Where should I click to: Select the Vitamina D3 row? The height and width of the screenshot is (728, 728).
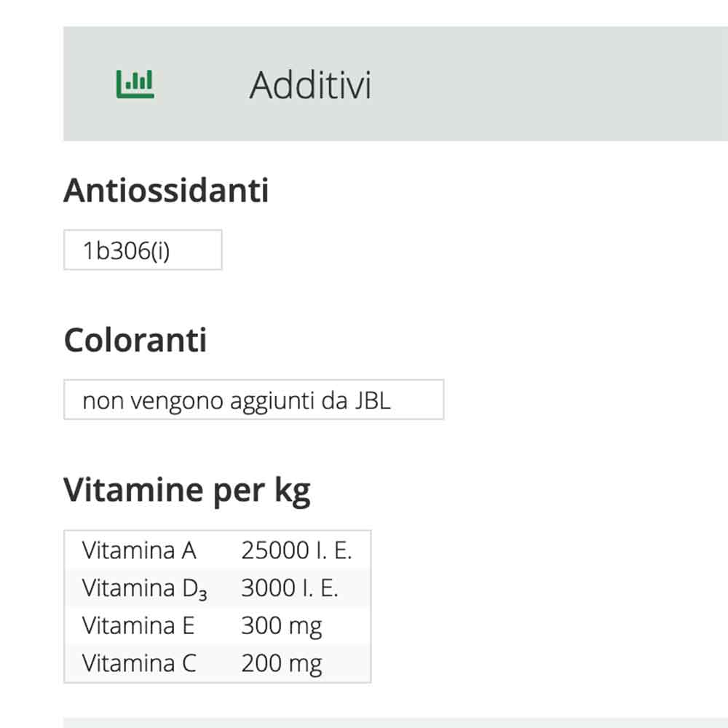tap(218, 587)
